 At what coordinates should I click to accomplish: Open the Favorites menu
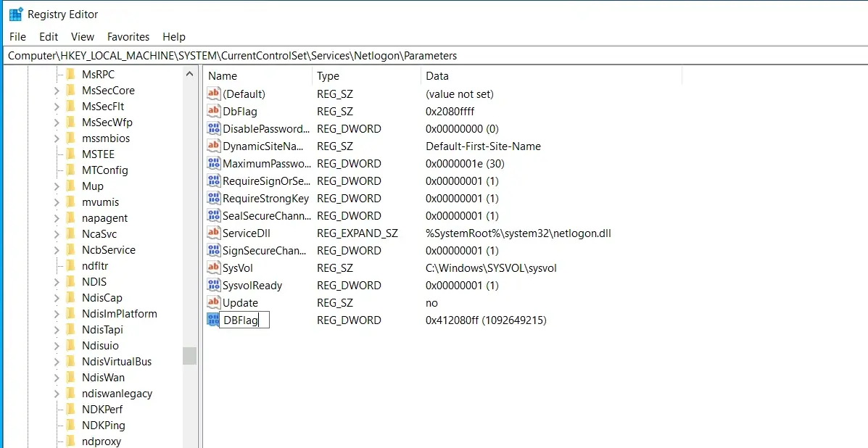click(128, 36)
